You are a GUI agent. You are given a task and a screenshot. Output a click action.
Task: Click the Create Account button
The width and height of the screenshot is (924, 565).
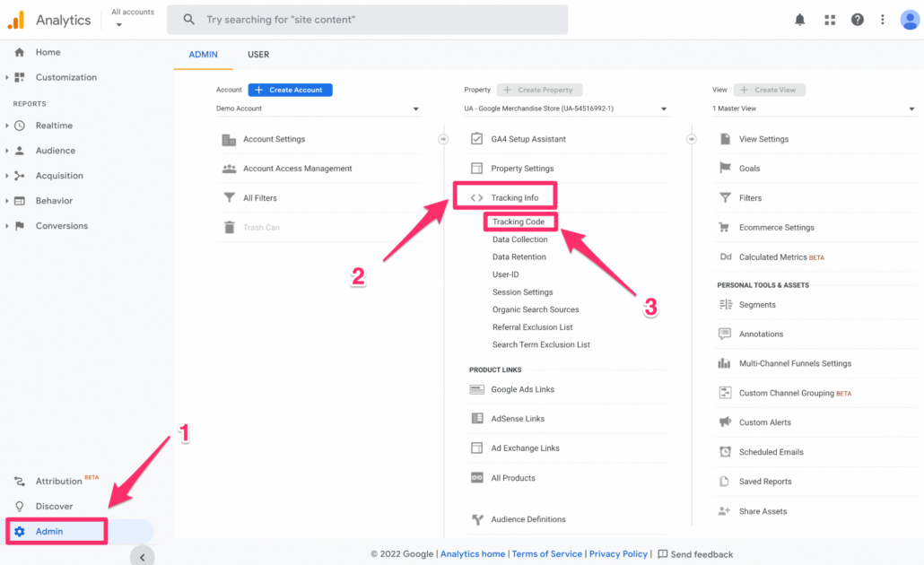tap(290, 90)
